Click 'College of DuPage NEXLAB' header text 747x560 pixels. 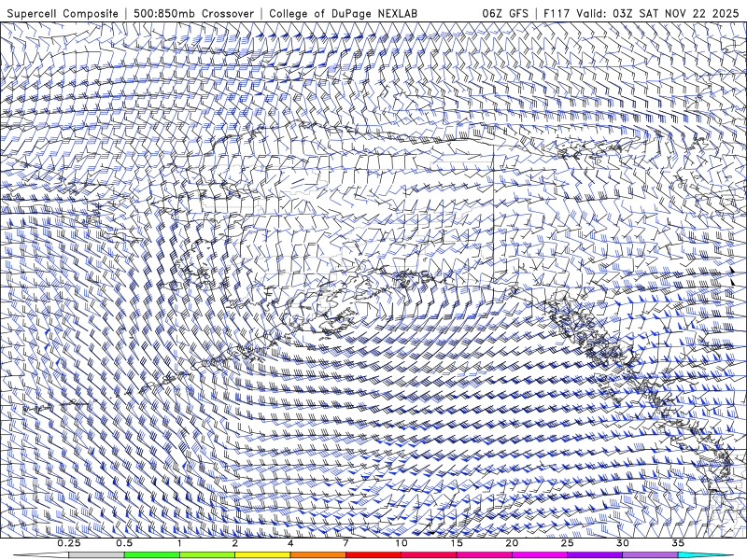click(x=343, y=13)
